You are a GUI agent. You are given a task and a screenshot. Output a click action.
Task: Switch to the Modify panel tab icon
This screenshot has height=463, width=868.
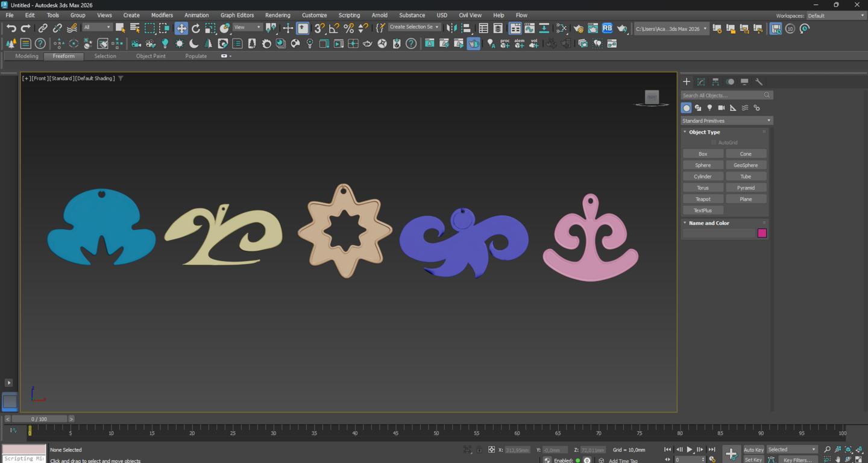[x=701, y=81]
